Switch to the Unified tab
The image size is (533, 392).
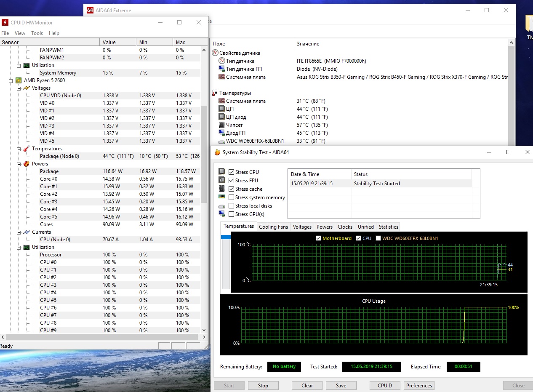tap(366, 227)
